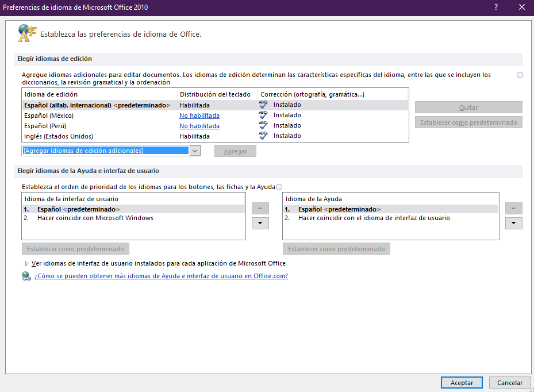Select the 'Inglés (Estados Unidos)' editing language
Image resolution: width=534 pixels, height=392 pixels.
click(x=59, y=136)
